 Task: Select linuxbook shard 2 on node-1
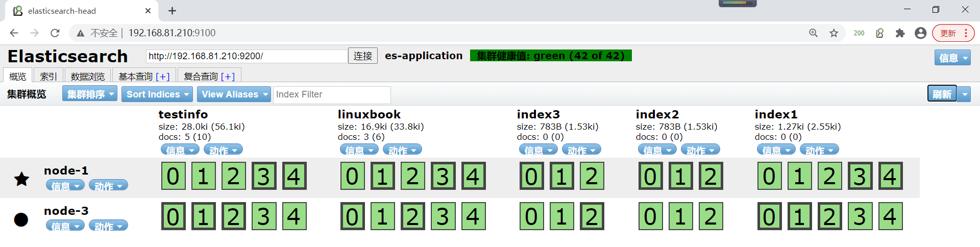coord(412,176)
